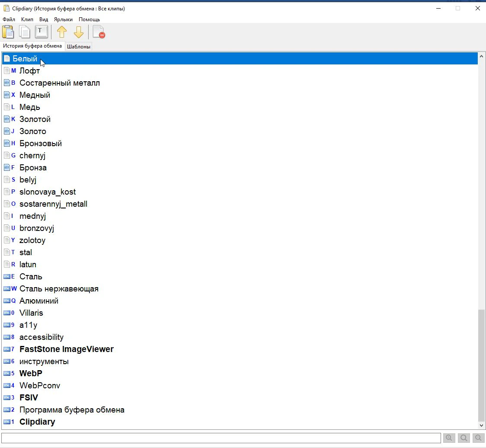Viewport: 486px width, 448px height.
Task: Select the mednyj clip
Action: click(240, 216)
